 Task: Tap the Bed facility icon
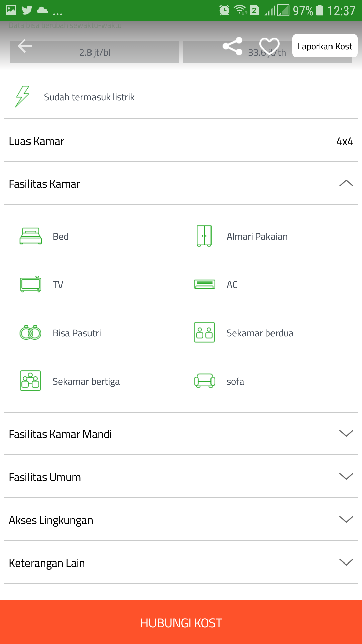pos(31,236)
